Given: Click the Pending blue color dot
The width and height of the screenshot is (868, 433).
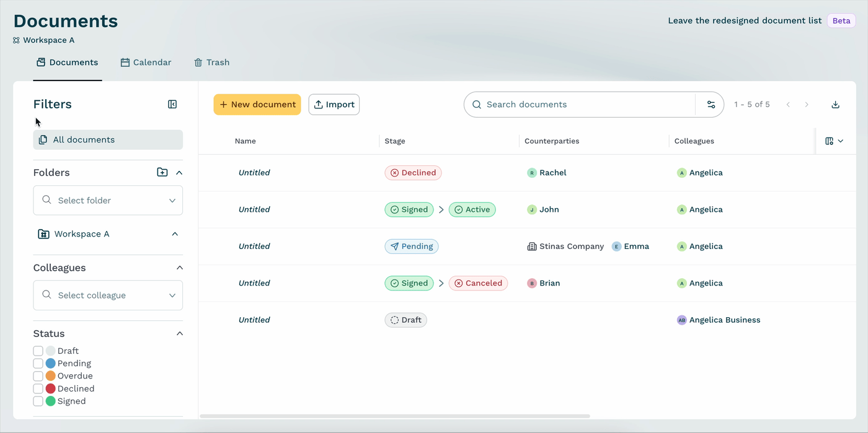Looking at the screenshot, I should [x=50, y=364].
